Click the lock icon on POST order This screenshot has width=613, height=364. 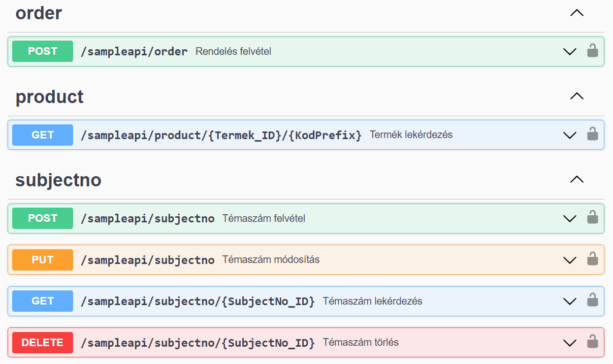(592, 51)
